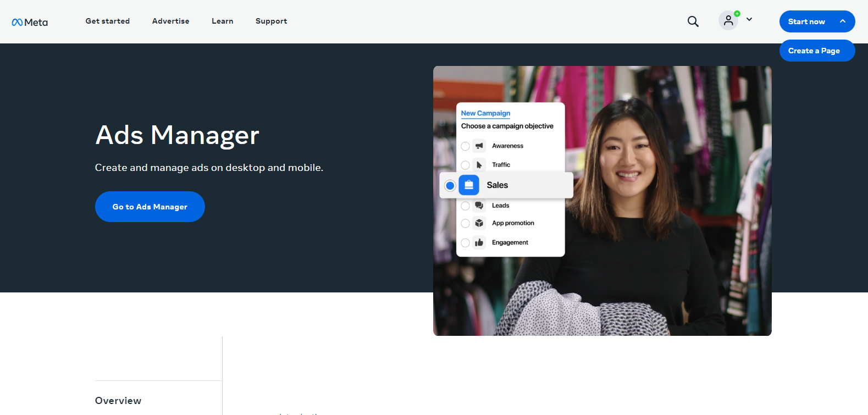Expand the account chevron next to avatar
The width and height of the screenshot is (868, 415).
(749, 20)
